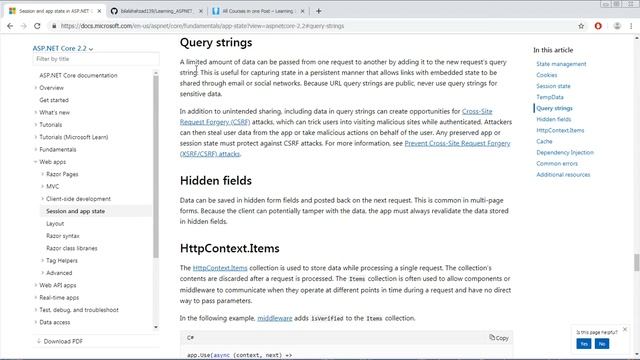Answer Yes to page helpful prompt
Screen dimensions: 640x360
tap(584, 344)
